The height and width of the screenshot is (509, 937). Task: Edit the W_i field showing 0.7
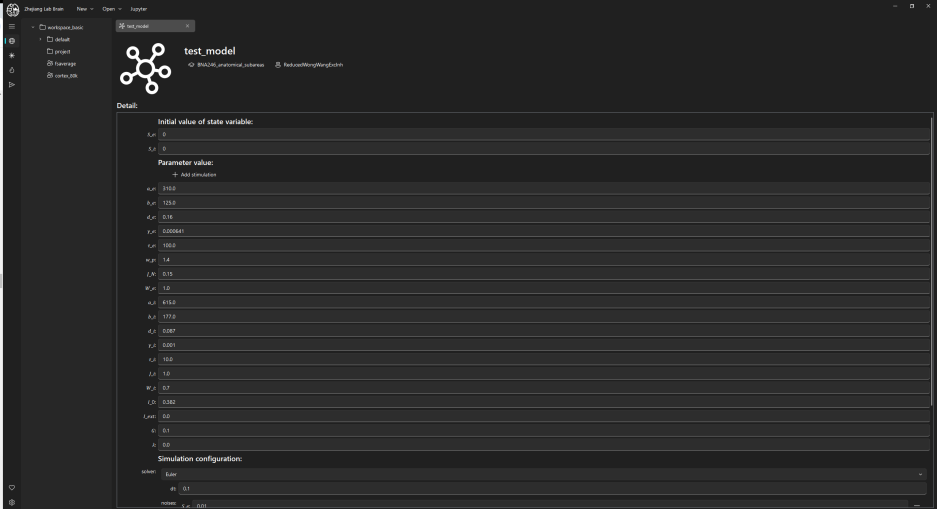tap(544, 388)
